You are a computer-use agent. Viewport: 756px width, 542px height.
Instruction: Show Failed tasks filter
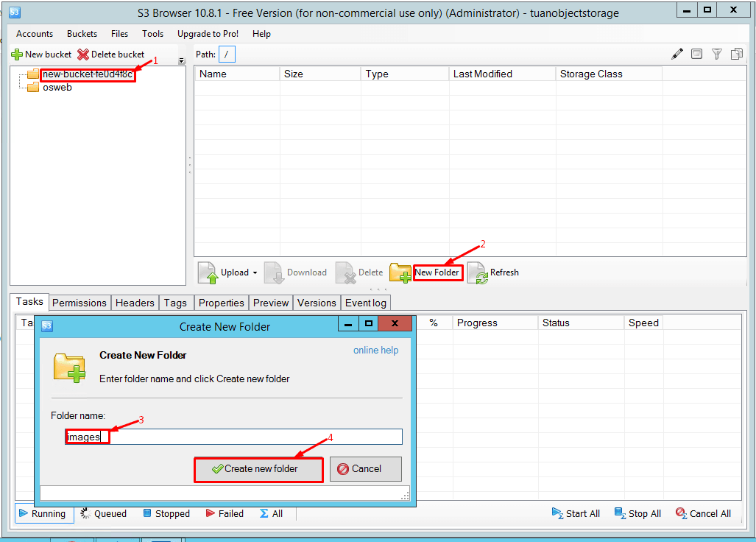click(x=225, y=514)
